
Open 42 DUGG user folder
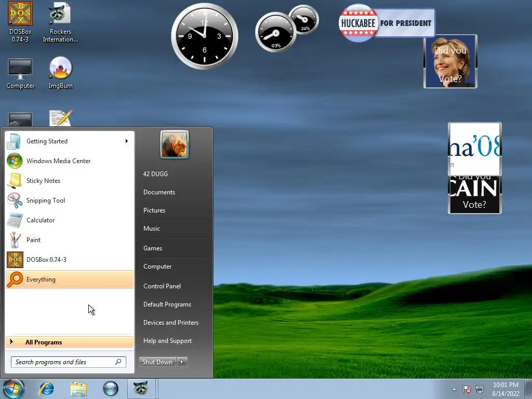[155, 174]
